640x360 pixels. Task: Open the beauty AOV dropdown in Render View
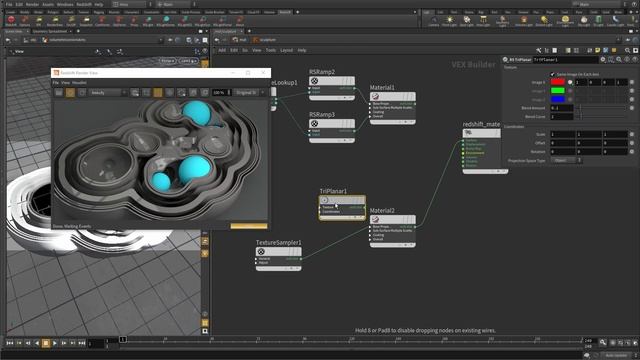(108, 93)
